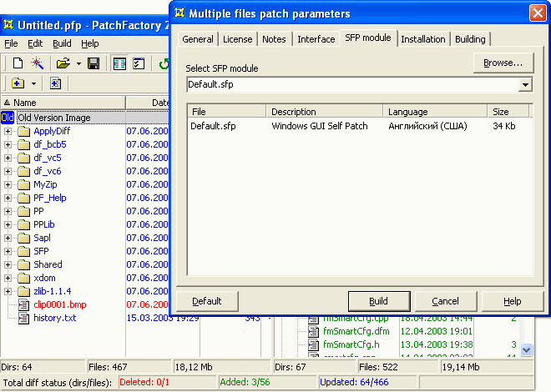Switch to the Interface tab
Screen dimensions: 551x392
pos(316,39)
